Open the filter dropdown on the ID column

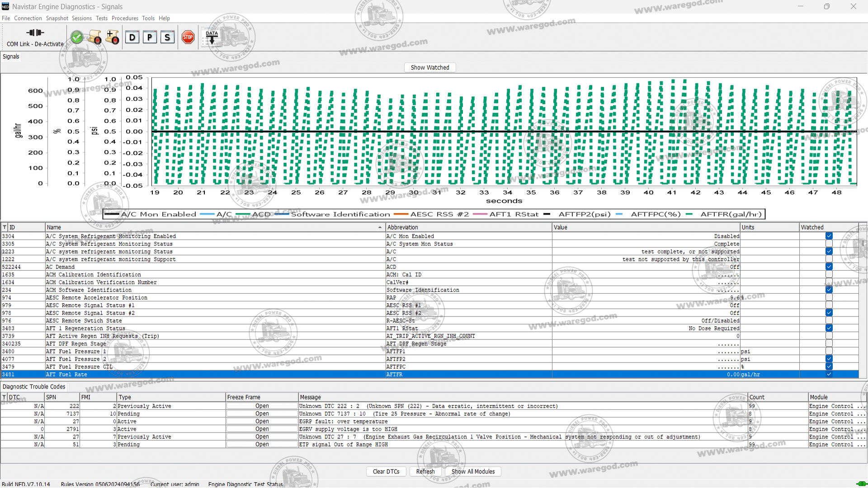4,227
